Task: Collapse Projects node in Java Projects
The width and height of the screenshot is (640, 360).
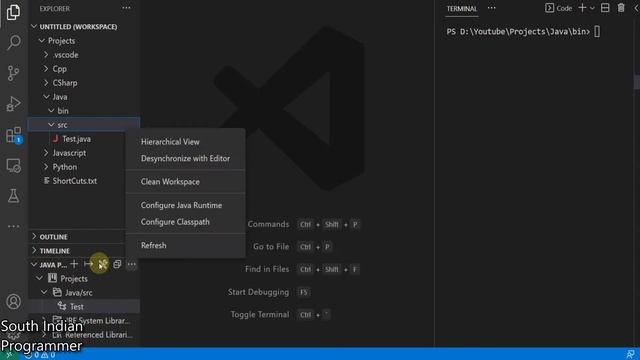Action: coord(40,278)
